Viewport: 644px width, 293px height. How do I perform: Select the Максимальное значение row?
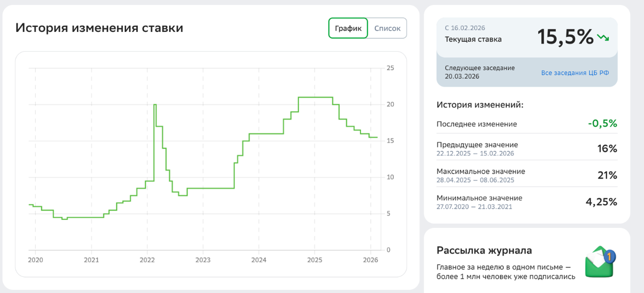pyautogui.click(x=526, y=176)
